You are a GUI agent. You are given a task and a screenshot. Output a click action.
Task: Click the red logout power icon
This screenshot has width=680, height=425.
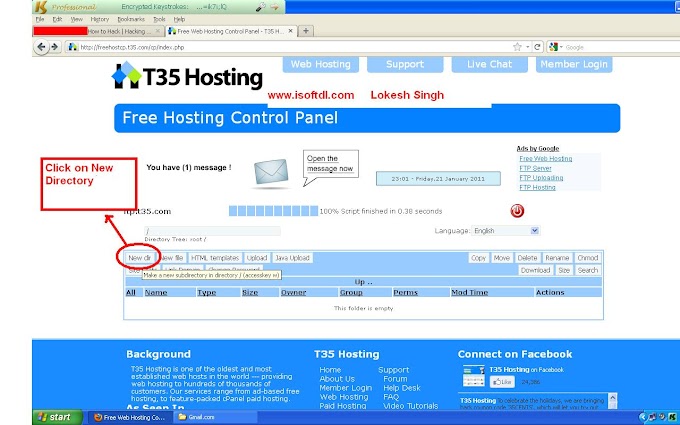(x=517, y=211)
